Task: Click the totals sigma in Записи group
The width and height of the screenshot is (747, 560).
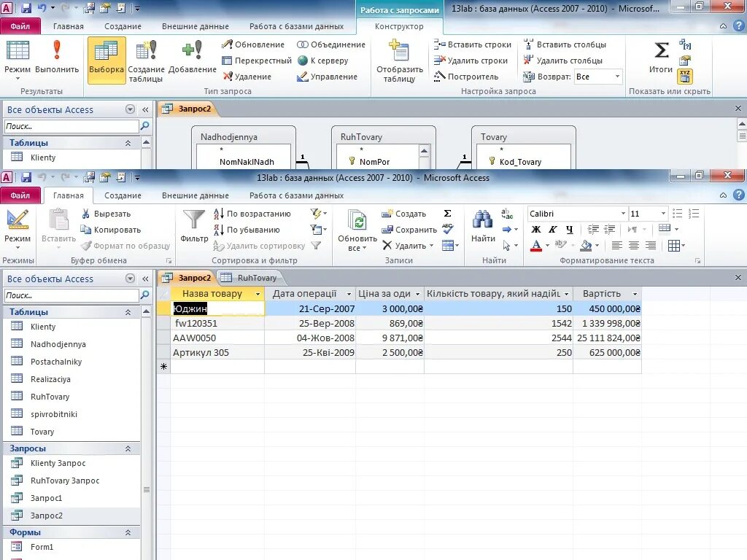Action: [447, 214]
